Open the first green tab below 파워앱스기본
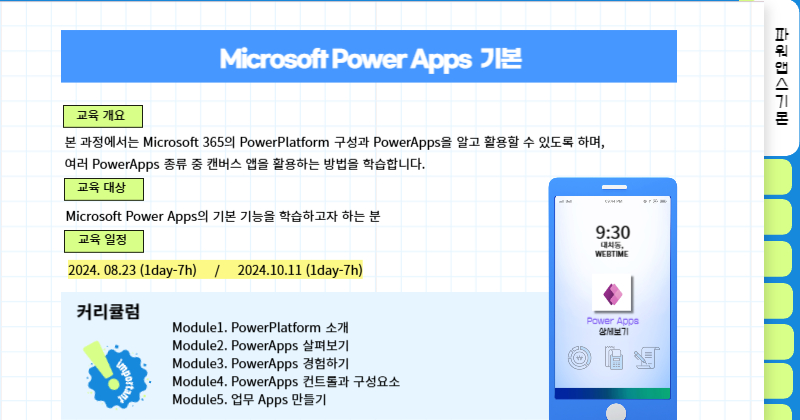Screen dimensions: 800x420 coord(778,177)
